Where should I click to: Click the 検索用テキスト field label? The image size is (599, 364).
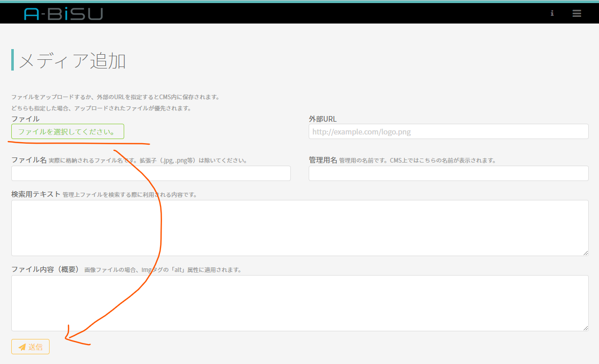pos(36,194)
